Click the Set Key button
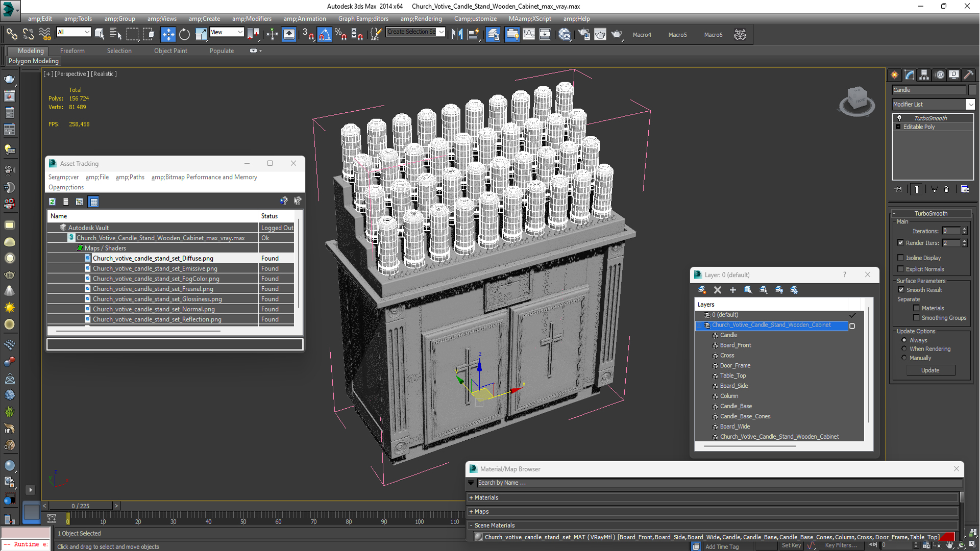This screenshot has width=980, height=551. pyautogui.click(x=791, y=545)
